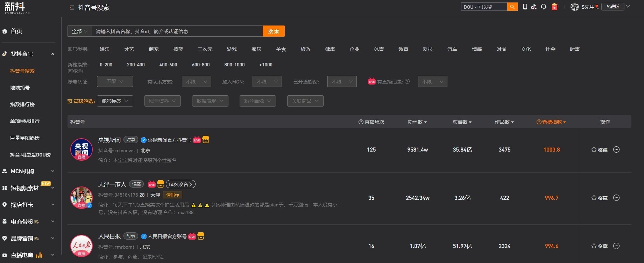Screen dimensions: 644x263
Task: Sort by 新榜指数 column
Action: pos(551,122)
